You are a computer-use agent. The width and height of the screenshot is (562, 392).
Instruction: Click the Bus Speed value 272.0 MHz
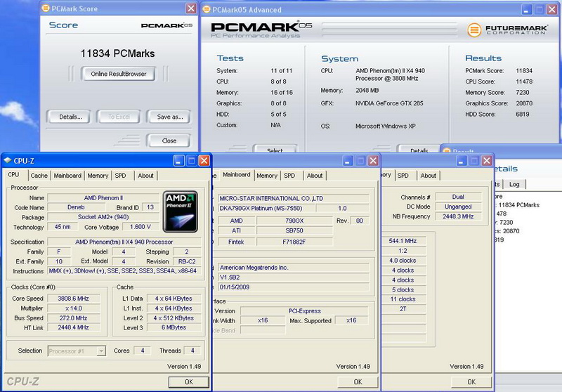(x=74, y=318)
